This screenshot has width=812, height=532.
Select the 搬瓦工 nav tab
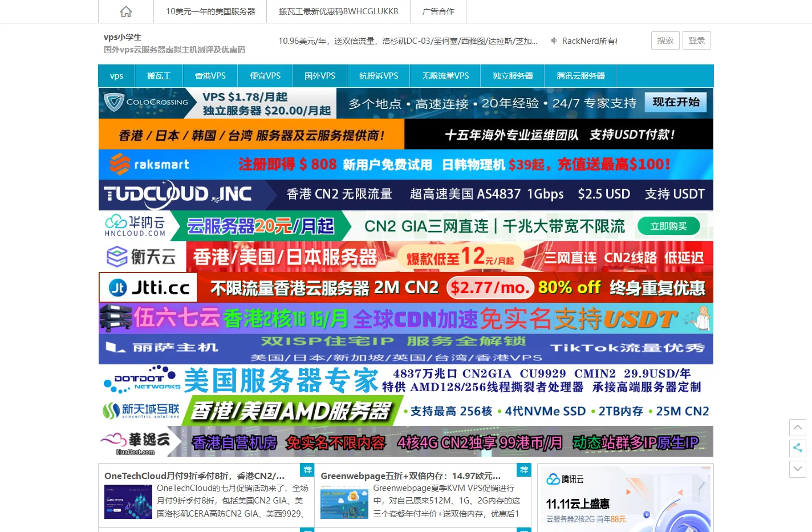pos(159,76)
